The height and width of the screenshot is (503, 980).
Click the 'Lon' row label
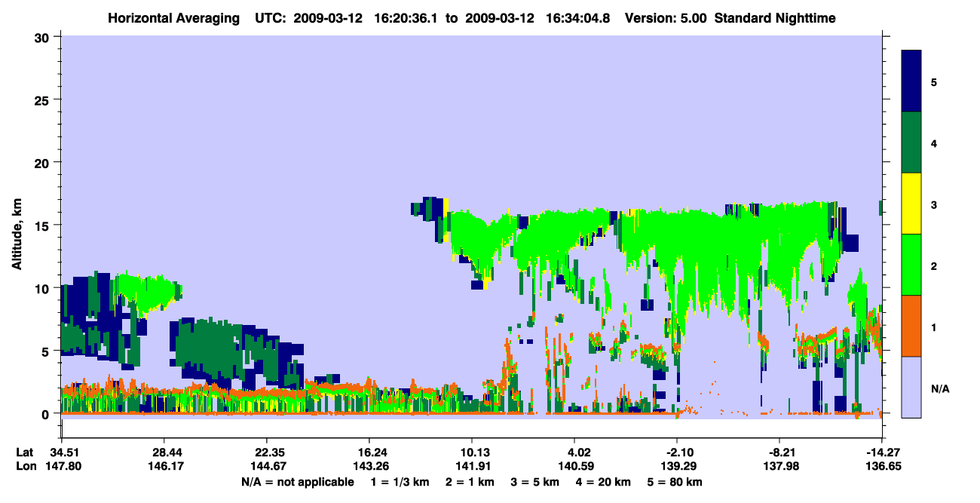click(x=25, y=466)
